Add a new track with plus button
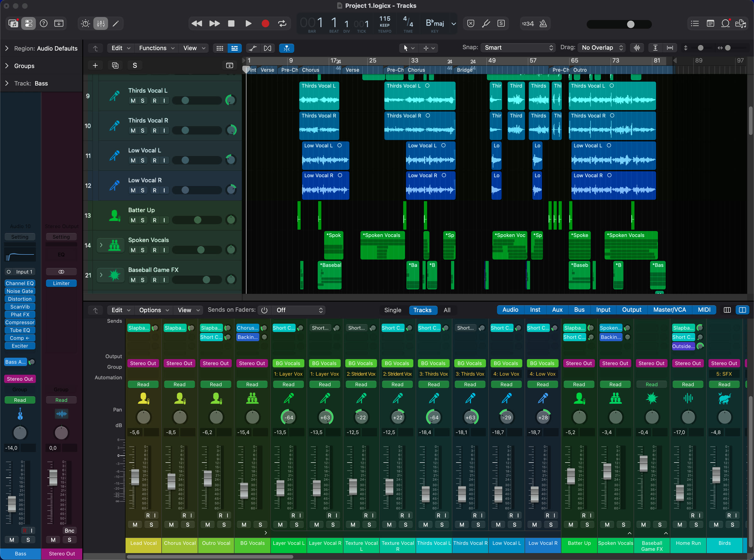754x560 pixels. pyautogui.click(x=95, y=65)
